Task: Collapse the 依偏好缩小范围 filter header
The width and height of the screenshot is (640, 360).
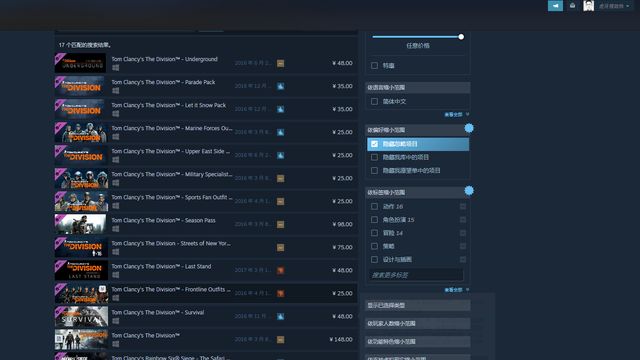Action: click(x=418, y=130)
